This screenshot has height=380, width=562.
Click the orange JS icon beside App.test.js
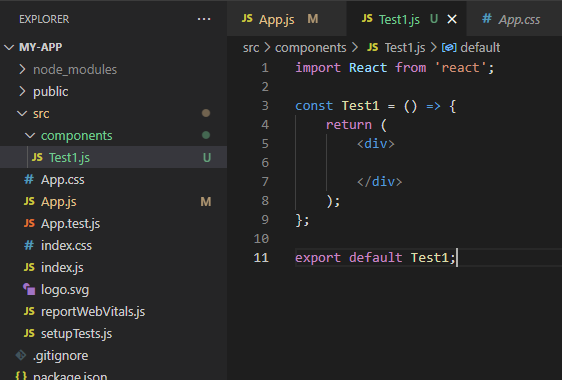[x=29, y=224]
